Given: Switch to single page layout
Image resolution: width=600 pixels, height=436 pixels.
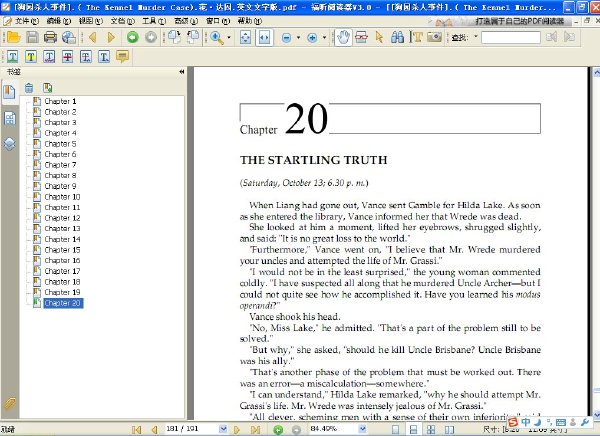Looking at the screenshot, I should tap(395, 429).
